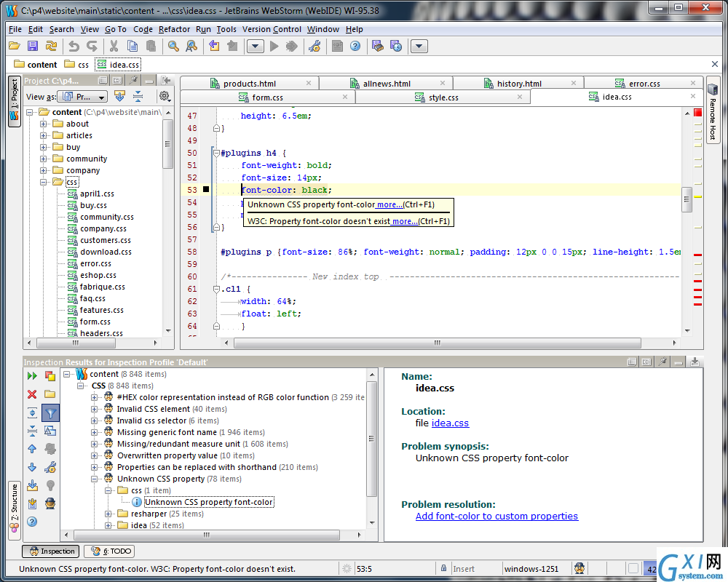Collapse all inspection results icon
This screenshot has width=728, height=582.
point(32,431)
